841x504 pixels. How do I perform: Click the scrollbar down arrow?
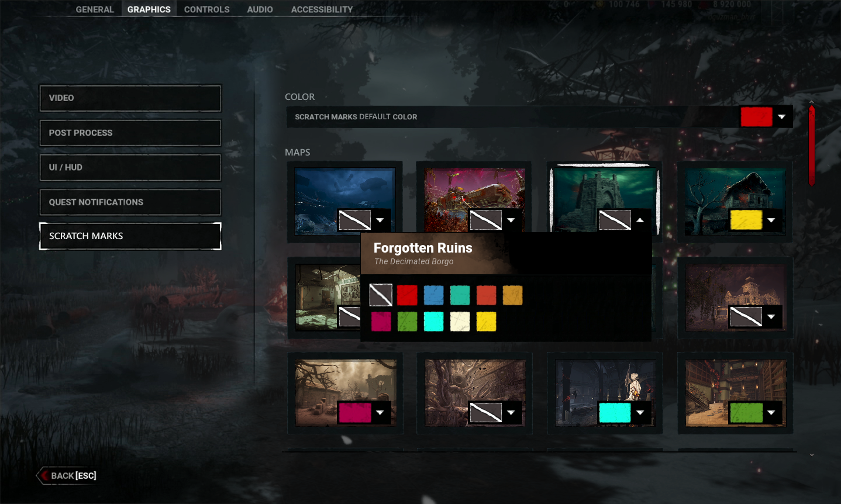pos(811,454)
